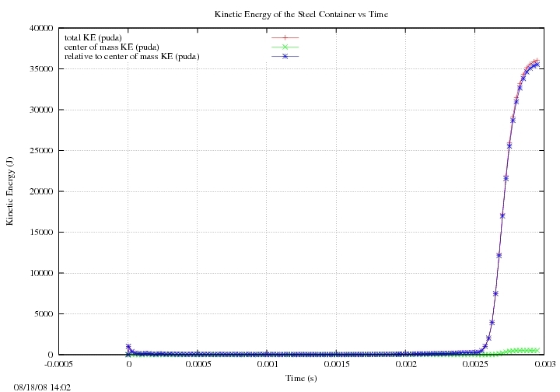Image resolution: width=560 pixels, height=392 pixels.
Task: Click y-axis tick value 35000
Action: click(x=41, y=68)
